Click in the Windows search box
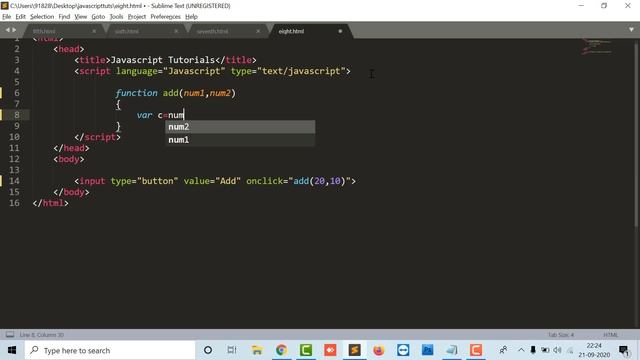This screenshot has width=640, height=360. pos(110,350)
